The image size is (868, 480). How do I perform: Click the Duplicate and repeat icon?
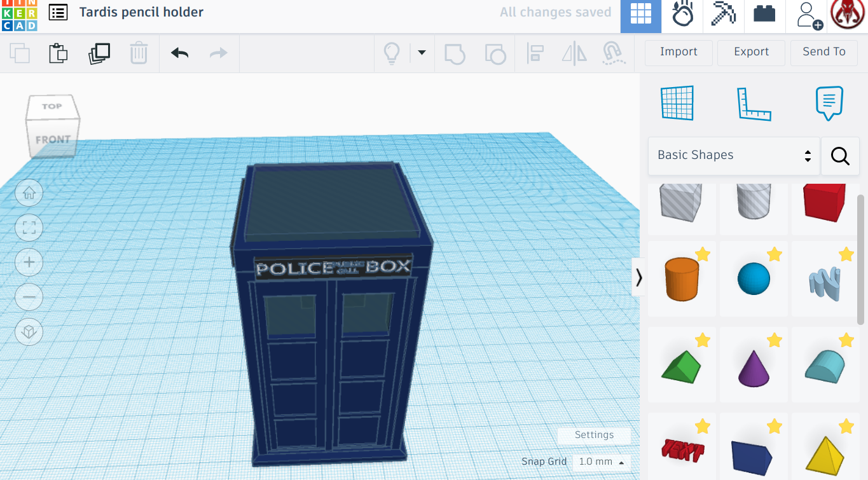[x=99, y=53]
